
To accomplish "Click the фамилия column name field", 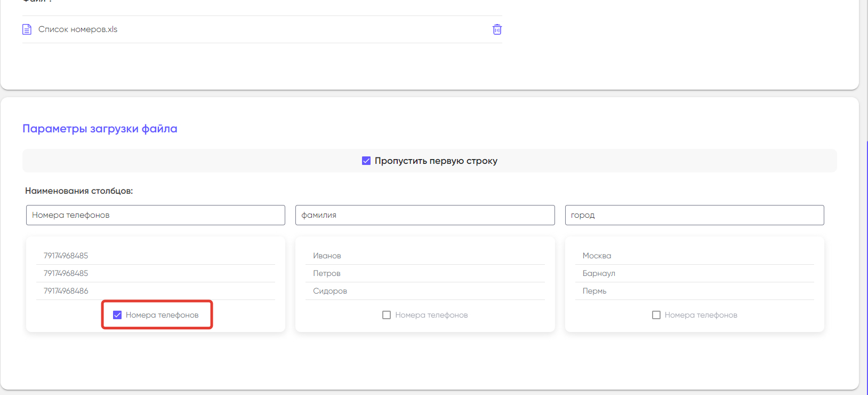I will pos(425,215).
